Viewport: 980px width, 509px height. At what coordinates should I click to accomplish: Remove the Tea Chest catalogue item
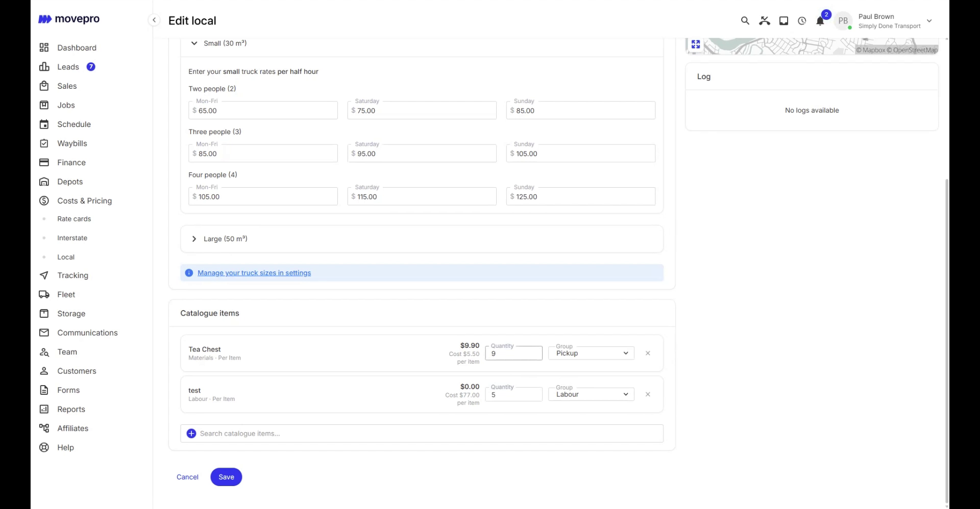click(x=648, y=353)
